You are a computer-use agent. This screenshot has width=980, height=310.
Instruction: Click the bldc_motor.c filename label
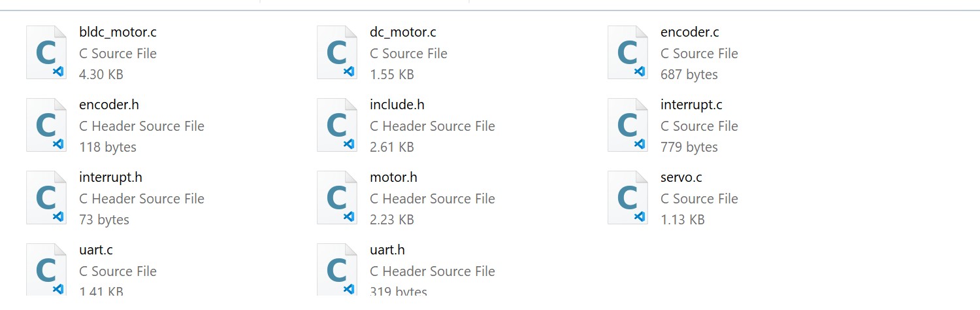click(x=118, y=32)
